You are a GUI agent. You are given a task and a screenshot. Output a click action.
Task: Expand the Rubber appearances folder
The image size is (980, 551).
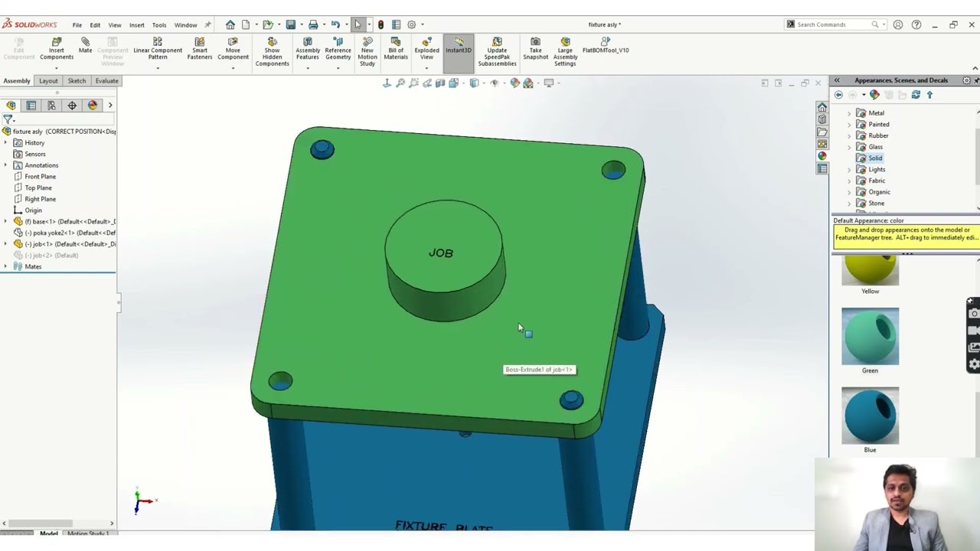[848, 135]
